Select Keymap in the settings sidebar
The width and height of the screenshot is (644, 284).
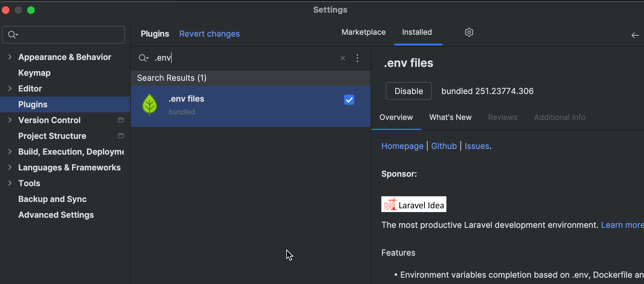[34, 73]
